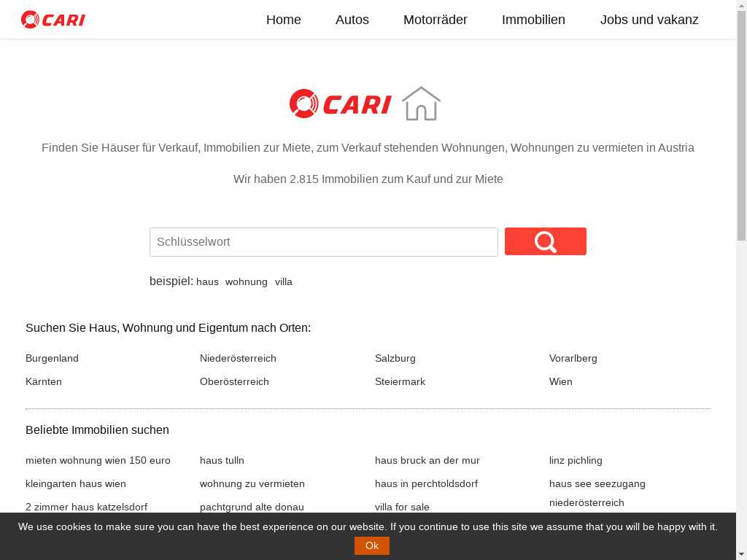Browse properties in Vorarlberg

[x=573, y=358]
